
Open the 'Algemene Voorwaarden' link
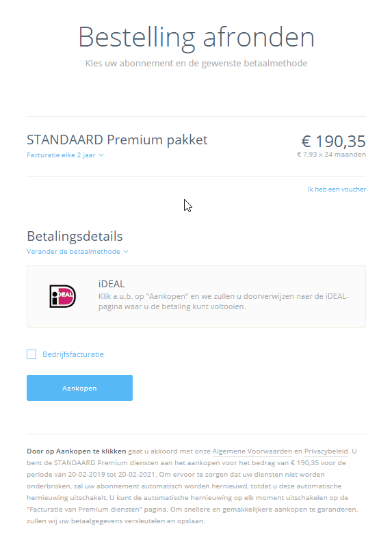coord(252,451)
